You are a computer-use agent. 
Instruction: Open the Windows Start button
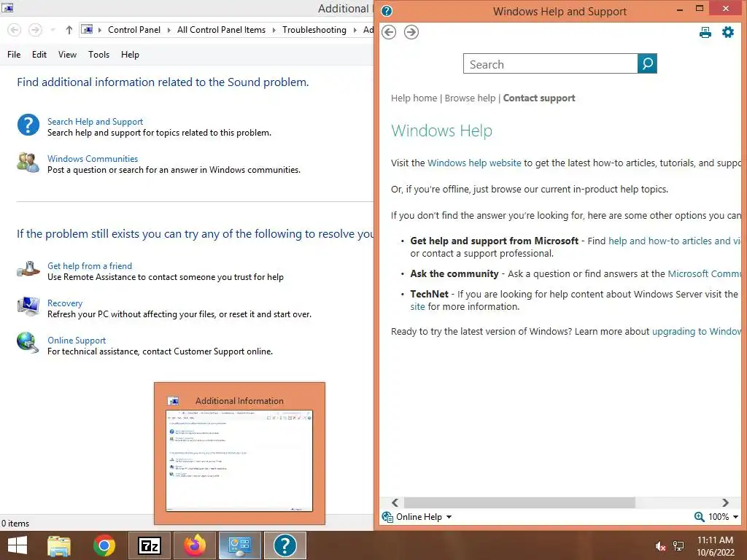point(18,545)
